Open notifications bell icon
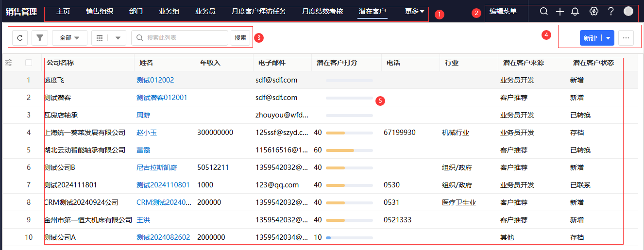This screenshot has width=644, height=250. [x=575, y=12]
